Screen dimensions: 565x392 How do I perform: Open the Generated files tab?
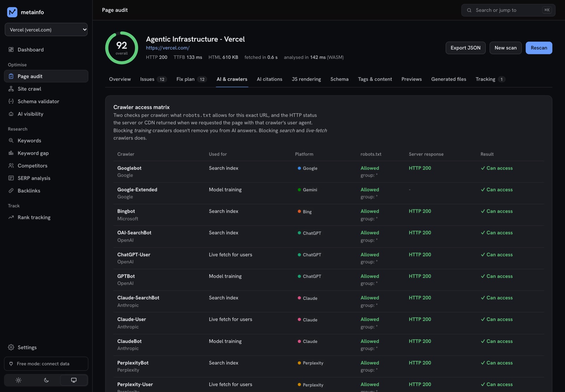pyautogui.click(x=448, y=79)
